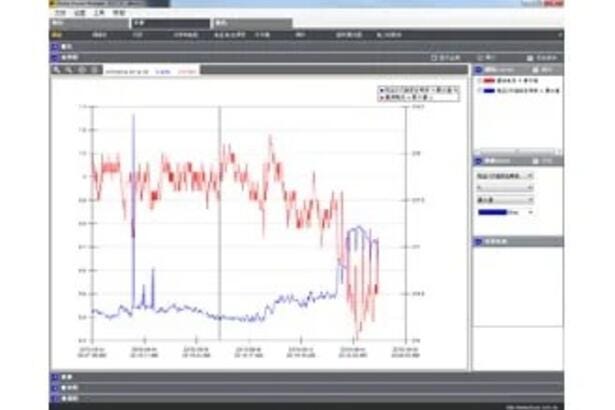
Task: Click the third chart toolbar icon
Action: (80, 70)
